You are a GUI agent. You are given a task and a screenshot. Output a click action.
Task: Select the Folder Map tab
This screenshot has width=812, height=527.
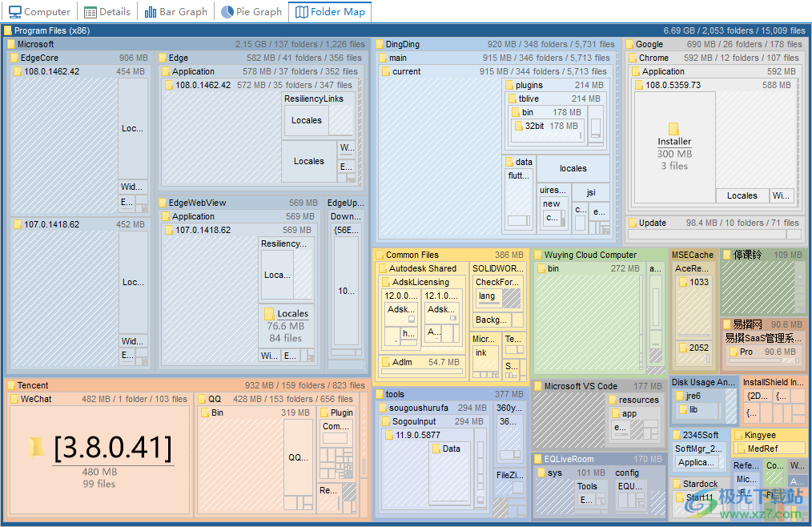tap(330, 11)
